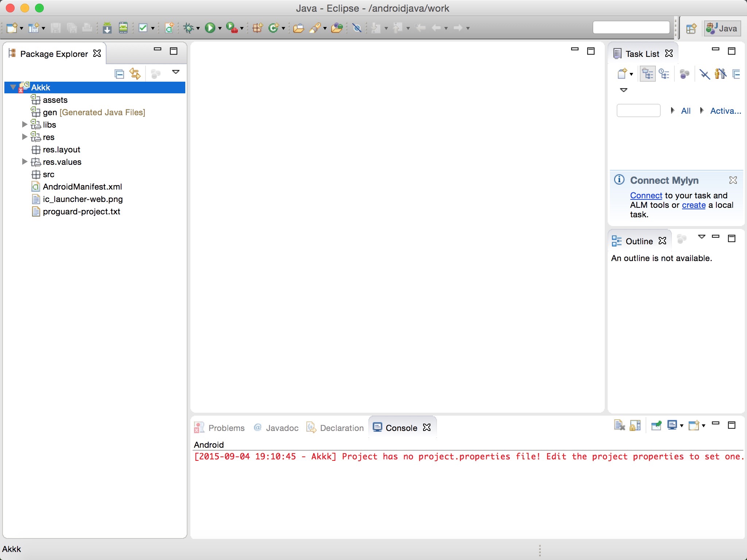
Task: Toggle Skip All Breakpoints in toolbar
Action: click(x=357, y=28)
